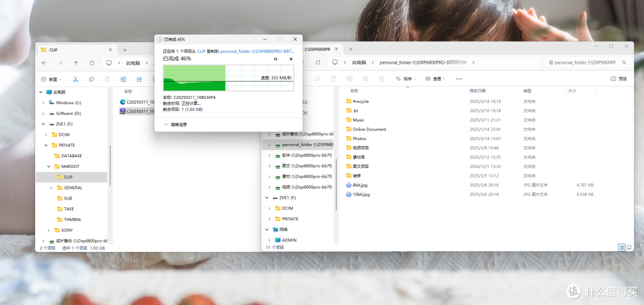Pause the file copy operation

(275, 59)
